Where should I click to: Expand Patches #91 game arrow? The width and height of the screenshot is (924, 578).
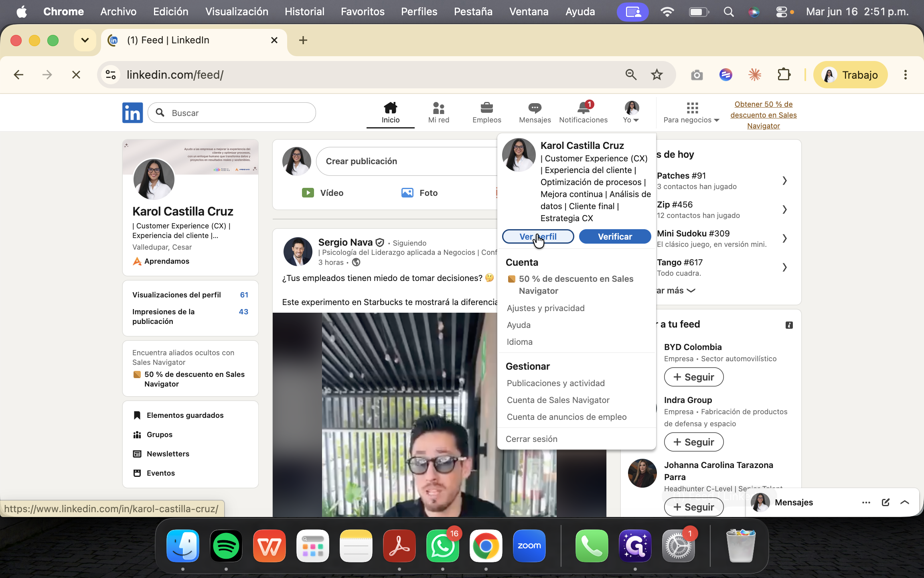[x=784, y=181]
